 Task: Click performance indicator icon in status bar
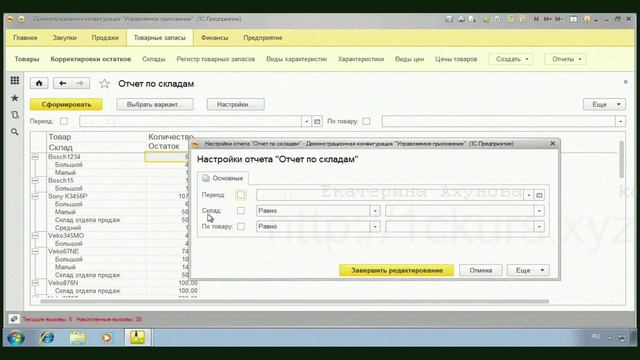point(13,319)
